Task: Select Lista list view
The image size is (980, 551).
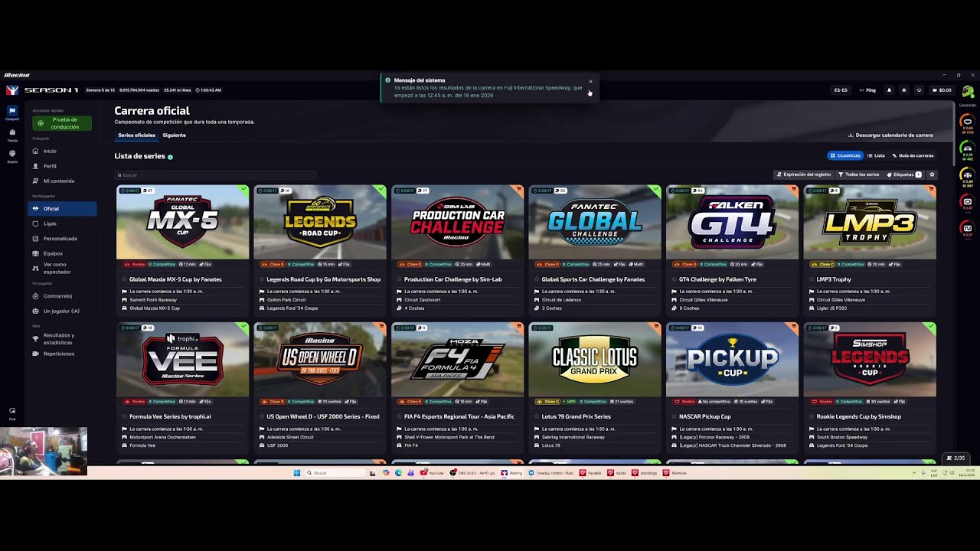Action: coord(876,155)
